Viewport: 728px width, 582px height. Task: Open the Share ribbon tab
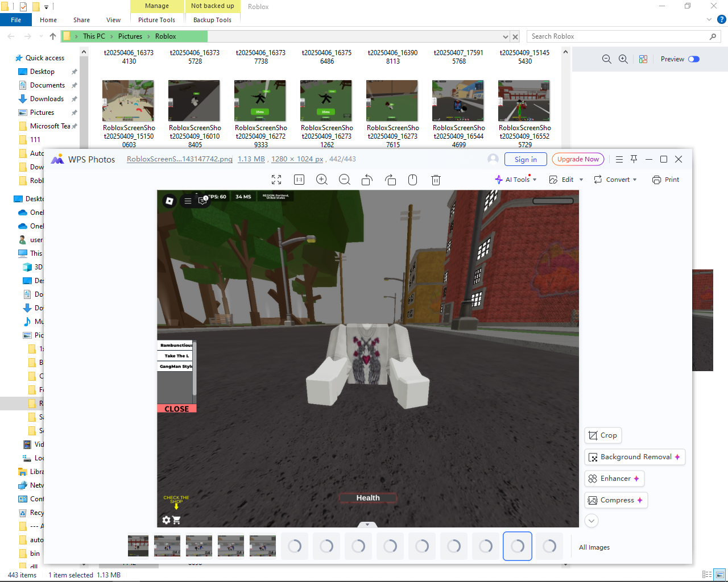[81, 20]
